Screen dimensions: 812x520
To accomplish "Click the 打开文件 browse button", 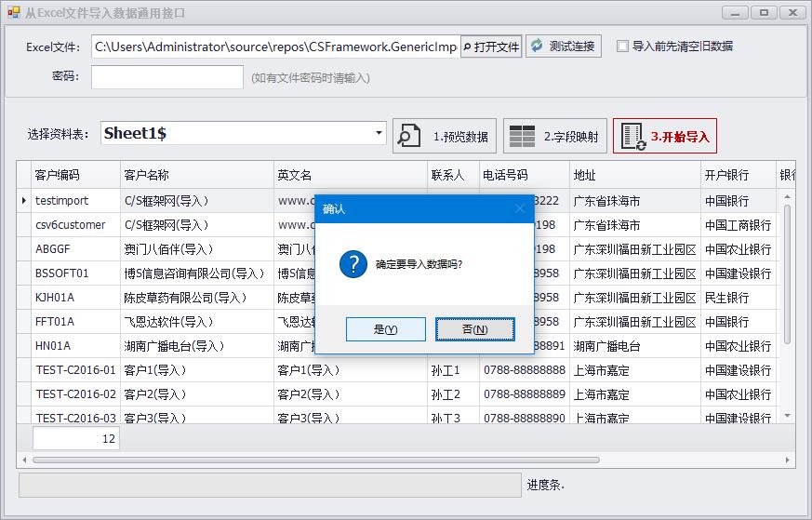I will coord(490,47).
